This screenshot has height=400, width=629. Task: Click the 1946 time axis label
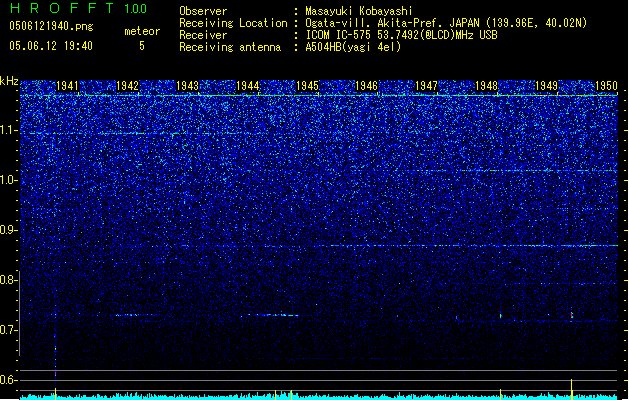[367, 86]
